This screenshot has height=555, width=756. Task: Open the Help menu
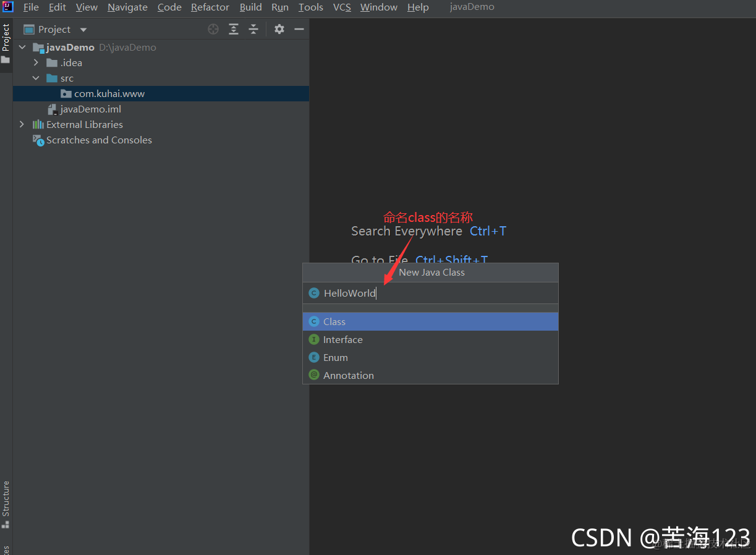click(x=418, y=7)
